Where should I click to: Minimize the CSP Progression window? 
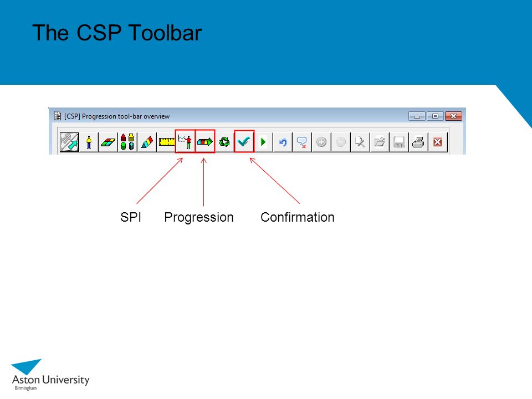[x=417, y=116]
